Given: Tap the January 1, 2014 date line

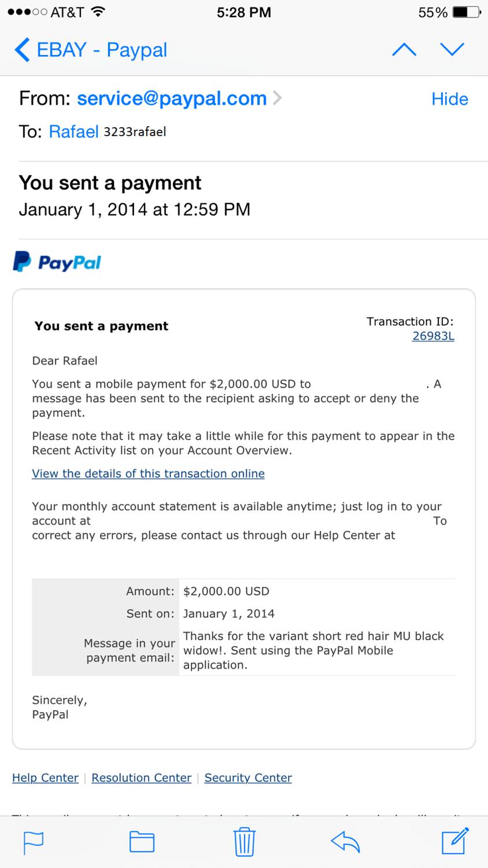Looking at the screenshot, I should tap(134, 209).
